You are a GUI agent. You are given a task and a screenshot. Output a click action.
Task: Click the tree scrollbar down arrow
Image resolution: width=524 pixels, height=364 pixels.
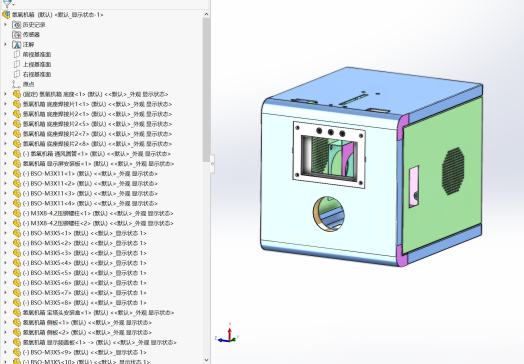(206, 360)
